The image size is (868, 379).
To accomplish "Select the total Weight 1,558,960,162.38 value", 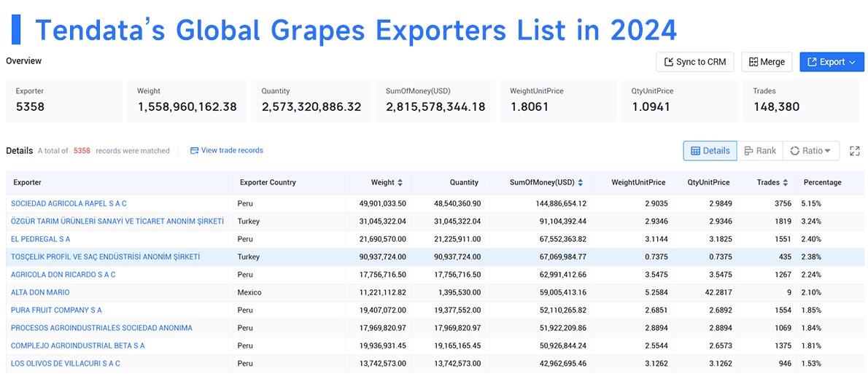I will [187, 107].
